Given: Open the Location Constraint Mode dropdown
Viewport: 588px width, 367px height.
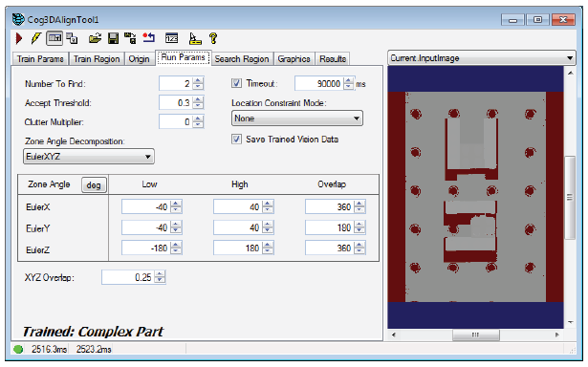Looking at the screenshot, I should 297,119.
